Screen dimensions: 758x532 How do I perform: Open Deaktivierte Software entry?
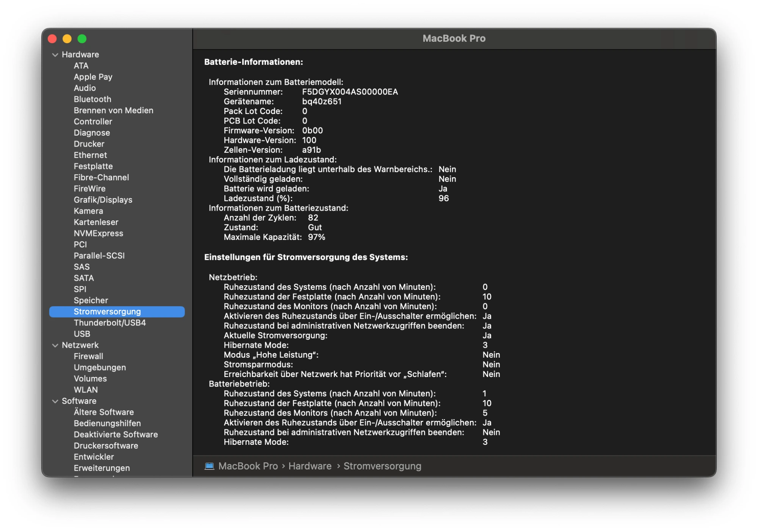[x=116, y=435]
